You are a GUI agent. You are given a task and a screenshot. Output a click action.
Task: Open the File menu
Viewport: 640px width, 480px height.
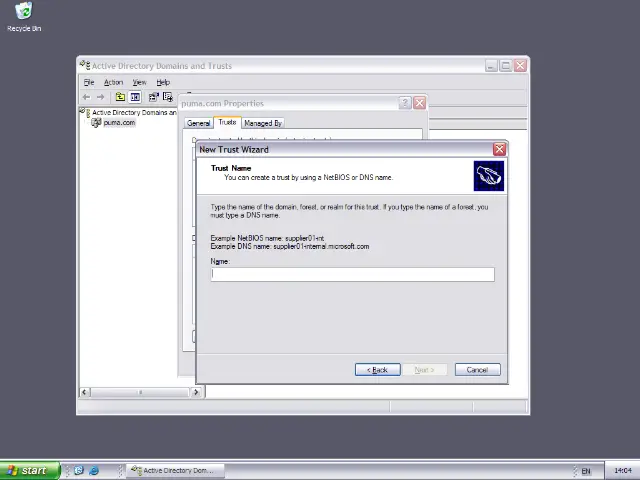point(89,82)
